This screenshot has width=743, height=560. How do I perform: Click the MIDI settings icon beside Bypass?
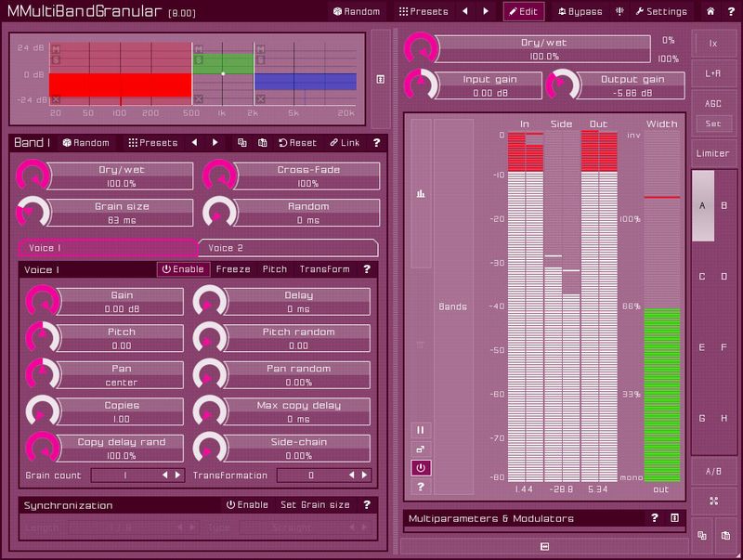619,11
